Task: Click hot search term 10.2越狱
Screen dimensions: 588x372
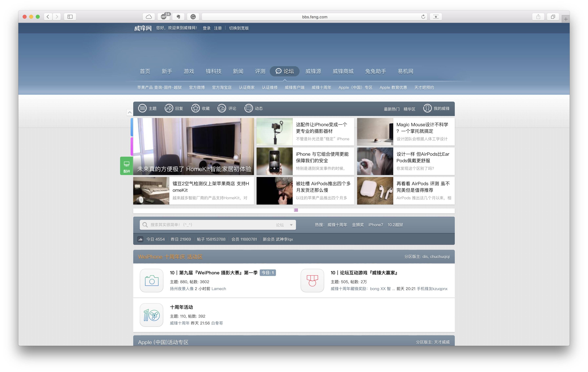Action: (395, 225)
